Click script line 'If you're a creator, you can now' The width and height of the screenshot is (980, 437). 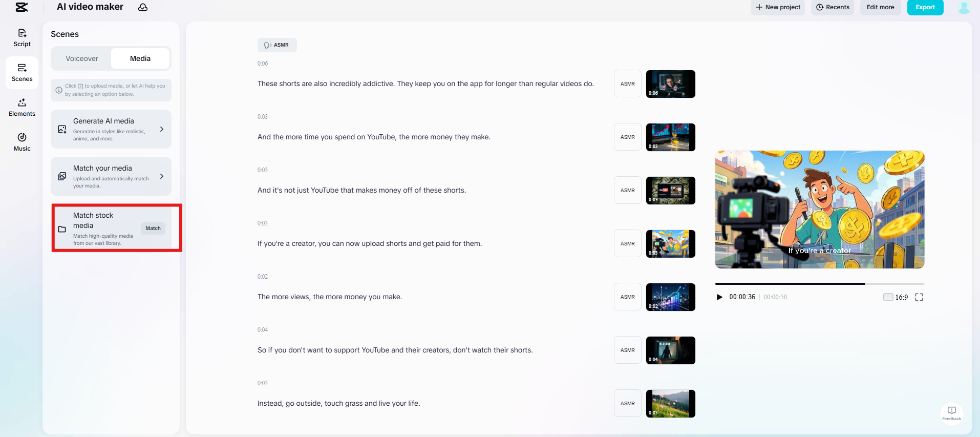[370, 243]
